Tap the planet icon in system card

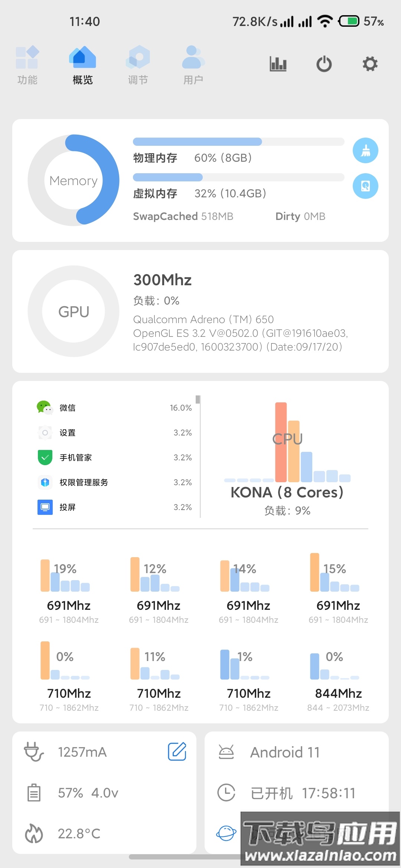(x=226, y=833)
